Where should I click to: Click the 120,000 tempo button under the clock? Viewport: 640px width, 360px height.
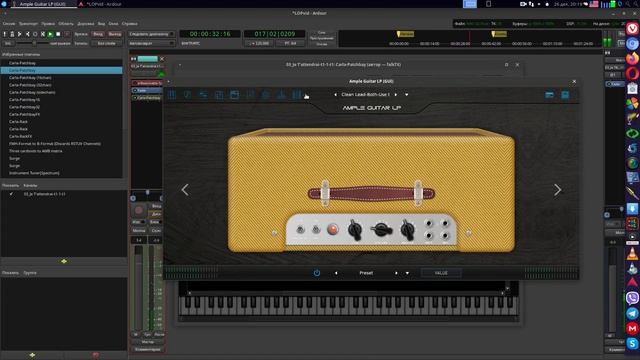[259, 43]
